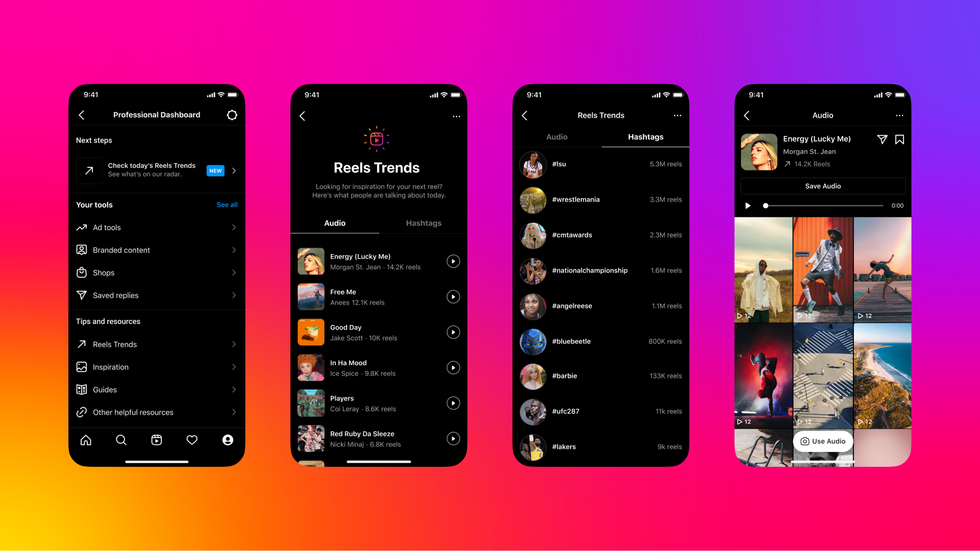The width and height of the screenshot is (980, 551).
Task: Toggle play on Energy Lucky Me track
Action: point(452,261)
